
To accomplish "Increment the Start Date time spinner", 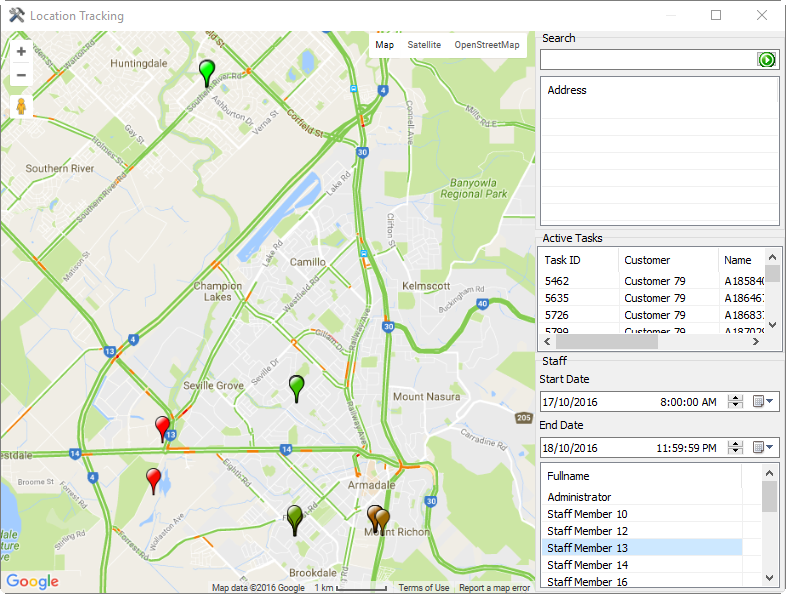I will [x=736, y=398].
